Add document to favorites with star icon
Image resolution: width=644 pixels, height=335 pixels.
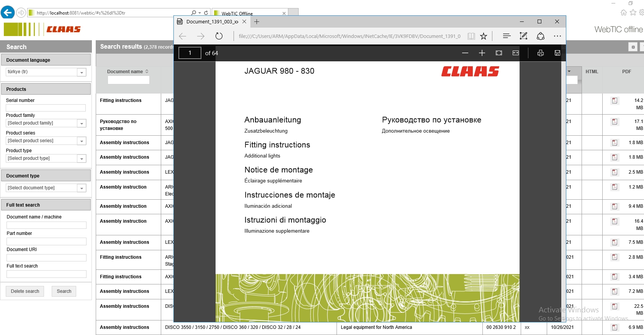tap(484, 36)
